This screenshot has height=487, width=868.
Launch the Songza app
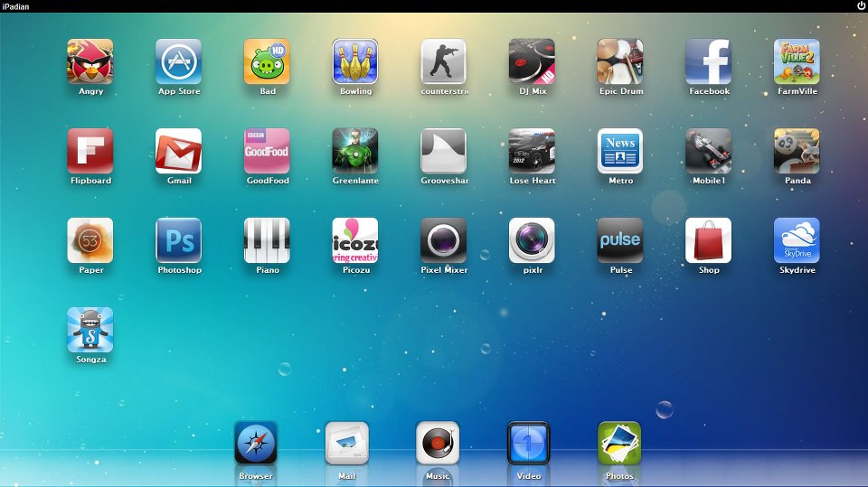point(90,330)
